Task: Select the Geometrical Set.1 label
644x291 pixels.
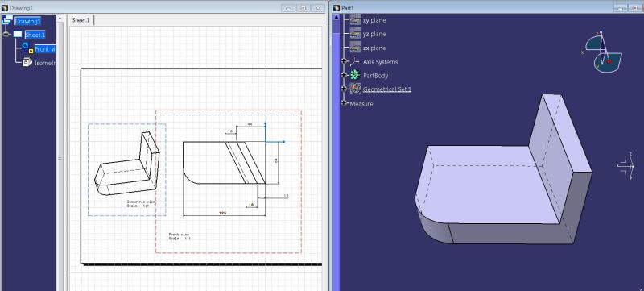Action: 387,89
